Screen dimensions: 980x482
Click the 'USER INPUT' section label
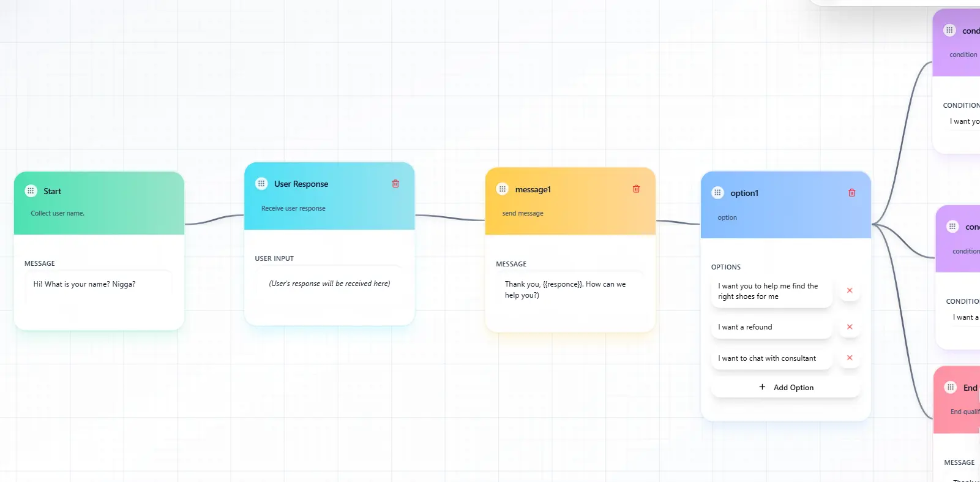pyautogui.click(x=274, y=258)
